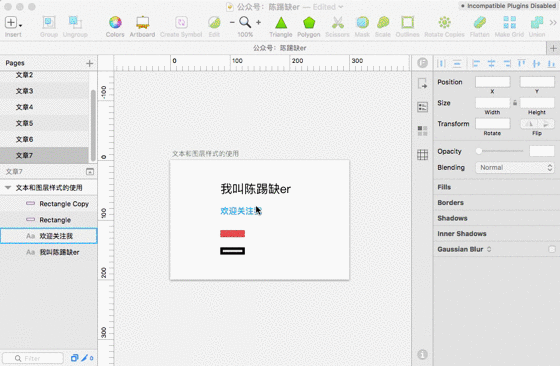Click the X position field

coord(492,82)
